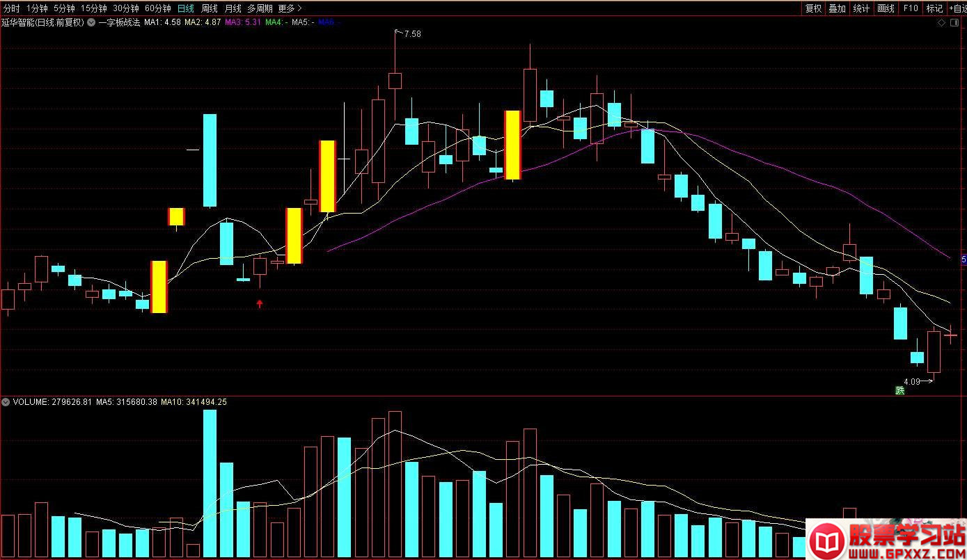Open the 画线 drawing tools

coord(886,8)
